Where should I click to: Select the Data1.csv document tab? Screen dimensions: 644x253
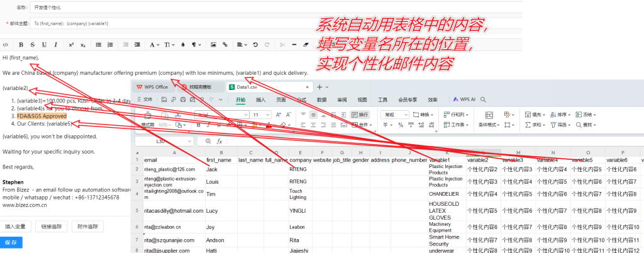coord(269,87)
